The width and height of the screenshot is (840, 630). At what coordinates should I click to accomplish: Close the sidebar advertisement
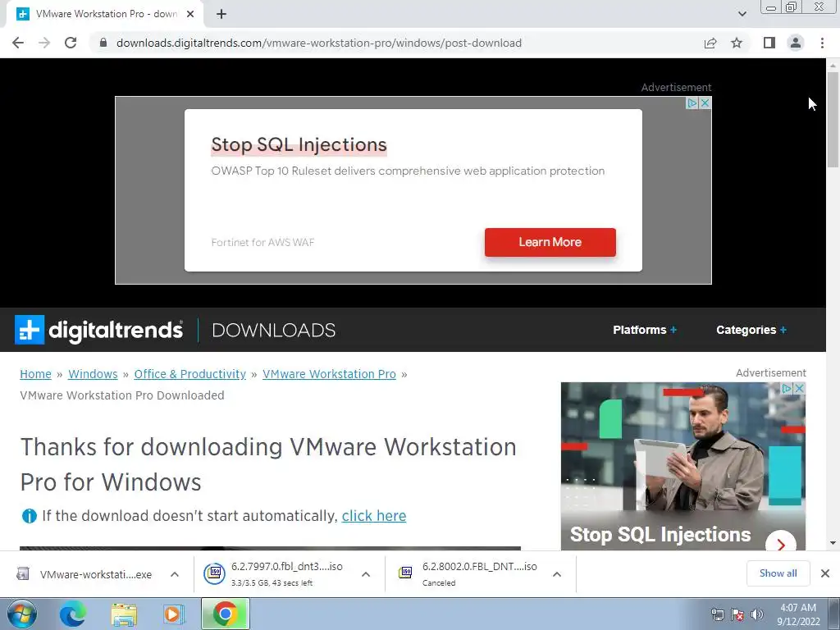[x=799, y=388]
